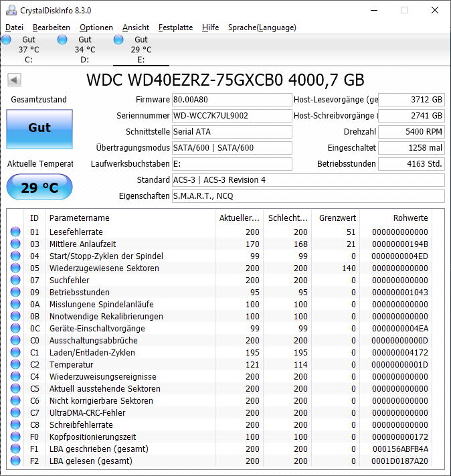Click the CrystalDiskInfo title bar icon
This screenshot has height=476, width=451.
pos(11,10)
